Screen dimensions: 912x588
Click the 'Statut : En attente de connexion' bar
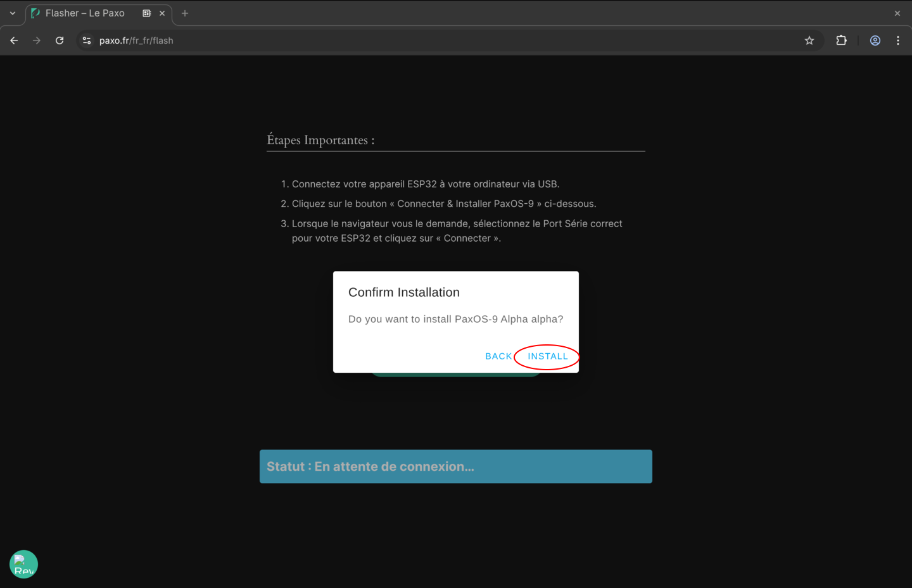tap(455, 466)
